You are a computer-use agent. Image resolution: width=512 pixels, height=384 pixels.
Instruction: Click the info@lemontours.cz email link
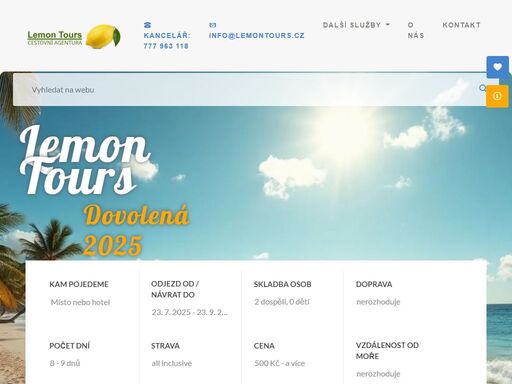tap(257, 35)
